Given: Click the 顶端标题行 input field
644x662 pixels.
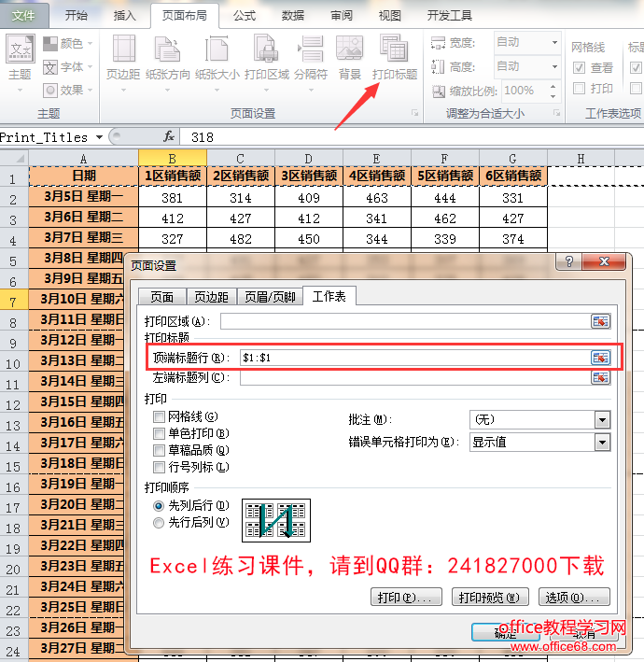Looking at the screenshot, I should pos(415,358).
